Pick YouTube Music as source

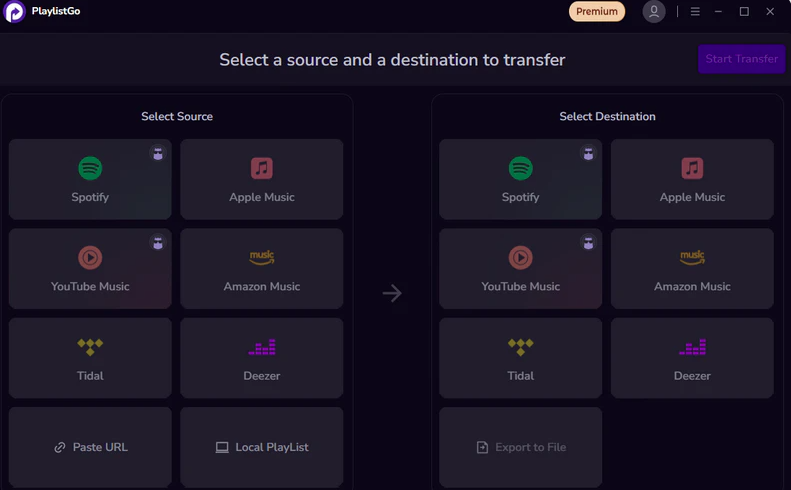[90, 268]
